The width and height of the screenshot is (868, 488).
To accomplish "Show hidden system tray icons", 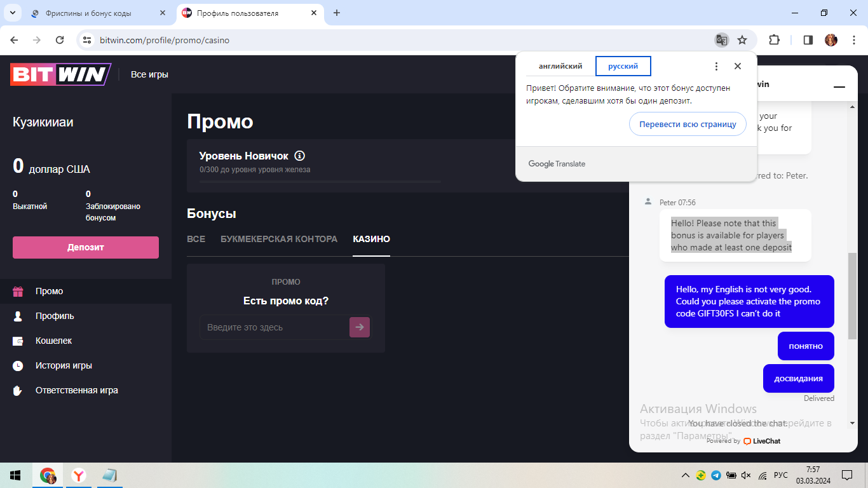I will [685, 475].
